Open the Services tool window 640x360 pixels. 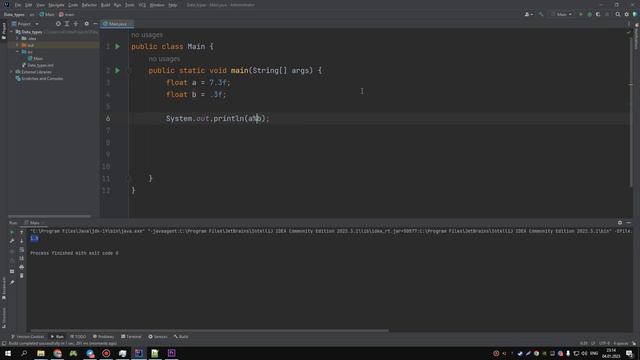pos(158,337)
